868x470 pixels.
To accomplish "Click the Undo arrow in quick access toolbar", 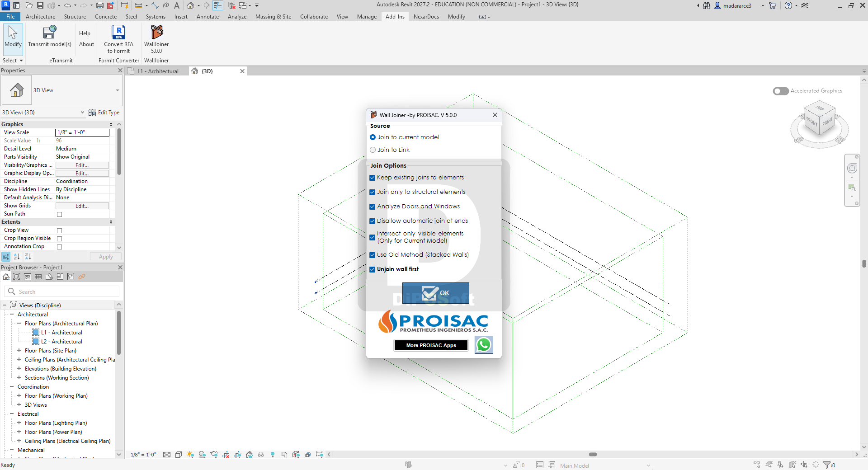I will 67,5.
